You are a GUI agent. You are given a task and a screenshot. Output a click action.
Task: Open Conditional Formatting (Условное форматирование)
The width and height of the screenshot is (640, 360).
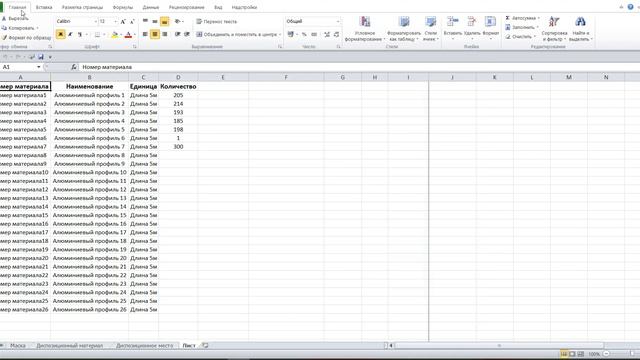point(365,29)
